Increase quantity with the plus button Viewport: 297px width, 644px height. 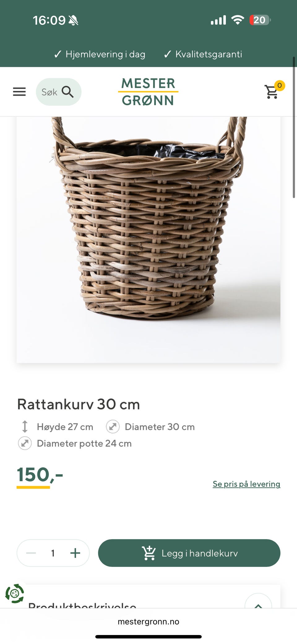[x=75, y=553]
